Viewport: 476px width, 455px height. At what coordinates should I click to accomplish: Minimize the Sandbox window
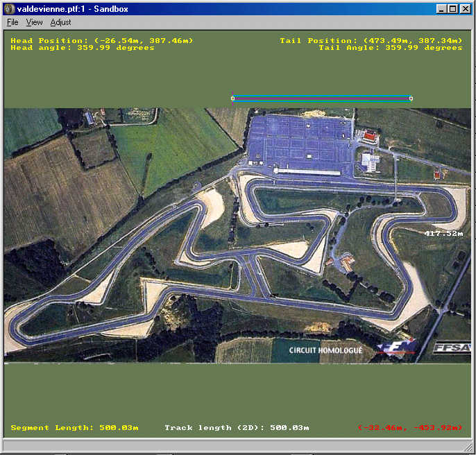[441, 9]
